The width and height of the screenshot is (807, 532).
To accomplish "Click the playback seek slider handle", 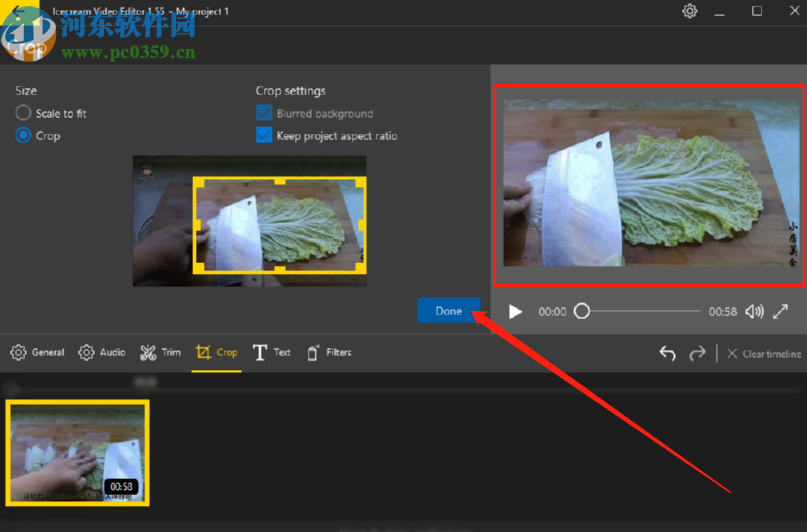I will 582,311.
